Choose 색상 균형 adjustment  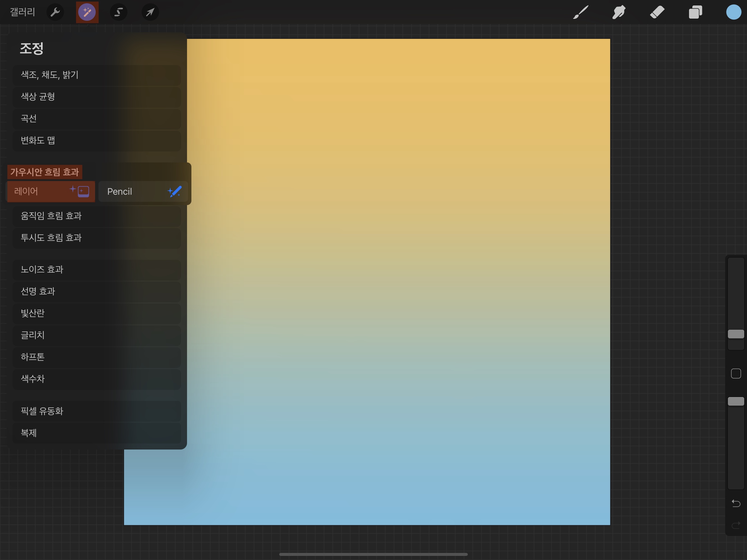click(97, 97)
